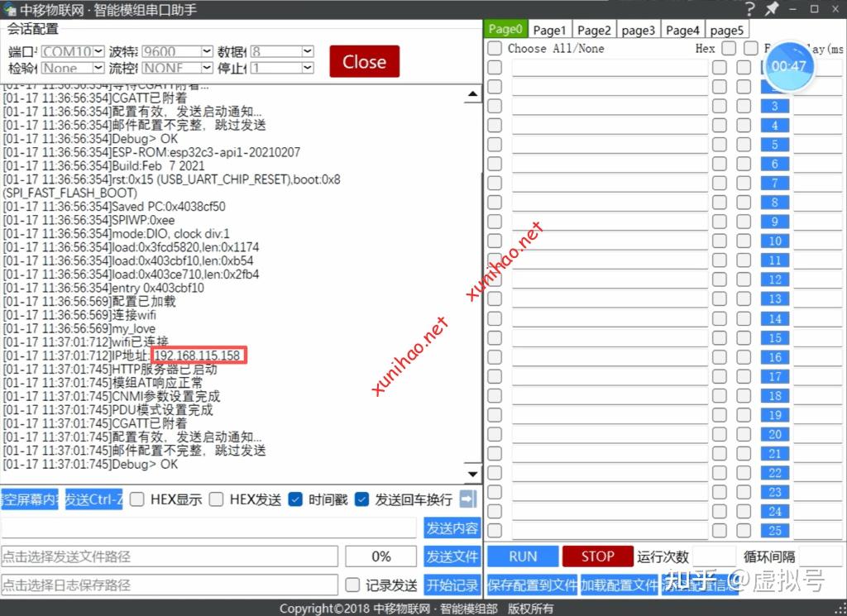847x616 pixels.
Task: Click the pin window icon in title bar
Action: click(x=772, y=9)
